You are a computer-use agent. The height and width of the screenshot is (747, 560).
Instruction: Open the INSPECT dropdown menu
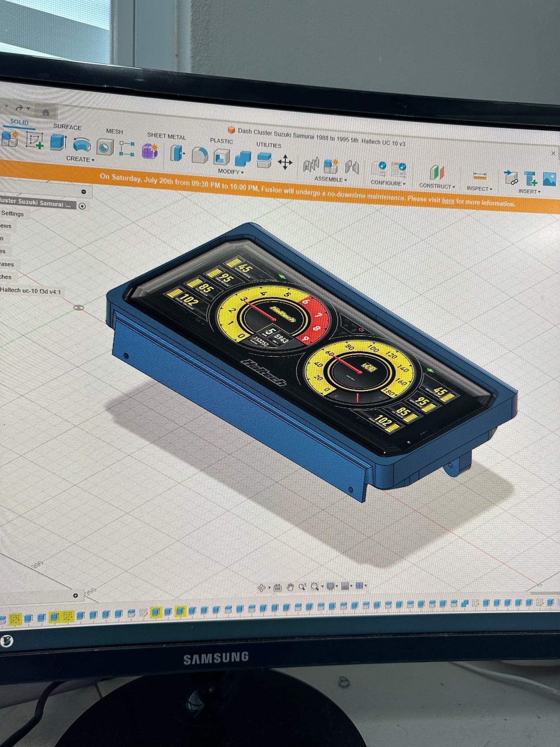(479, 189)
